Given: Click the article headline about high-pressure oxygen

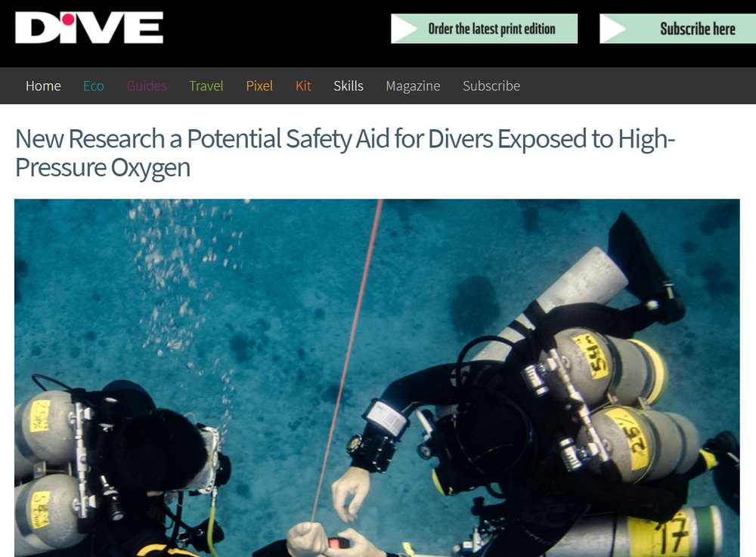Looking at the screenshot, I should [345, 153].
